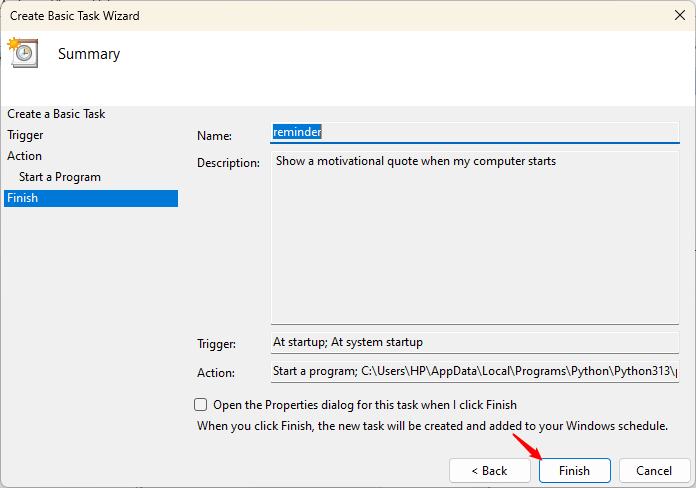Click the Finish button to create task

pos(574,470)
